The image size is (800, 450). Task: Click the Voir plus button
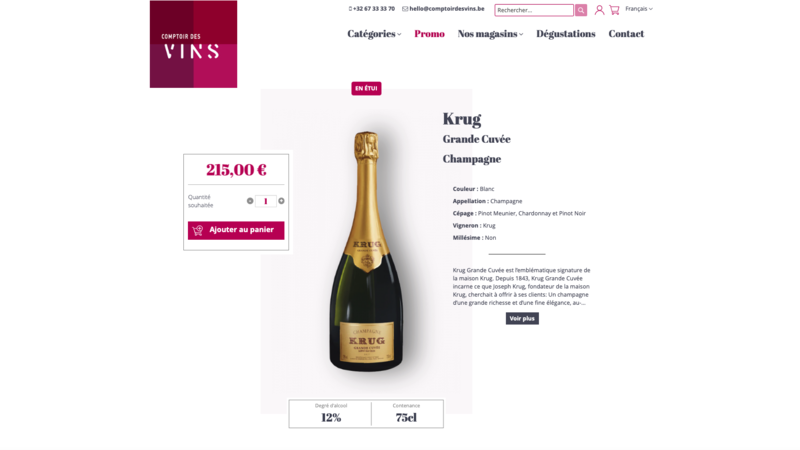pyautogui.click(x=522, y=318)
